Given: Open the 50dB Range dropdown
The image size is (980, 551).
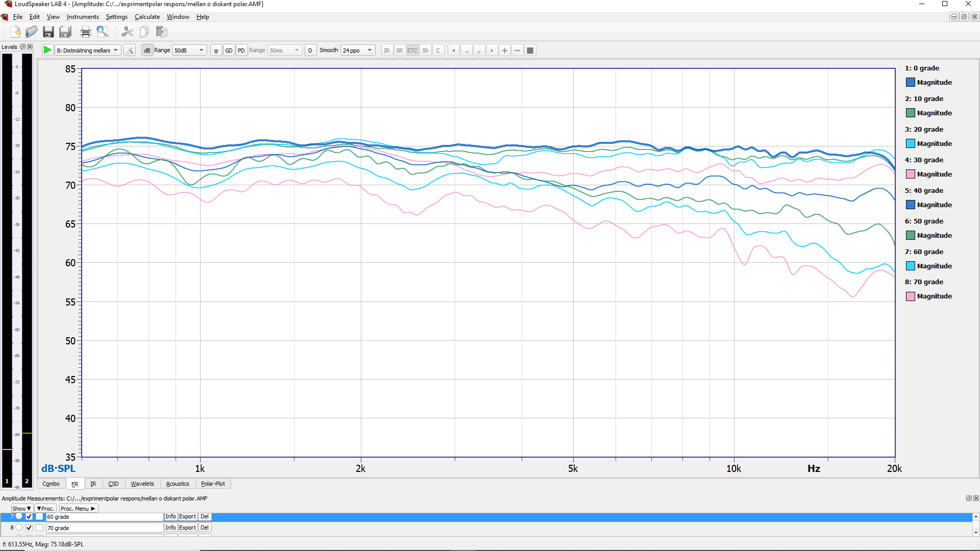Looking at the screenshot, I should [x=189, y=50].
